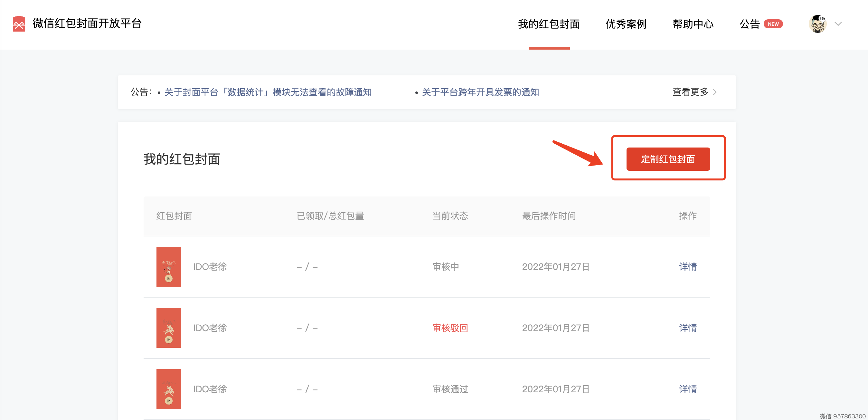Image resolution: width=868 pixels, height=420 pixels.
Task: Click the NEW badge next to 公告
Action: pos(773,24)
